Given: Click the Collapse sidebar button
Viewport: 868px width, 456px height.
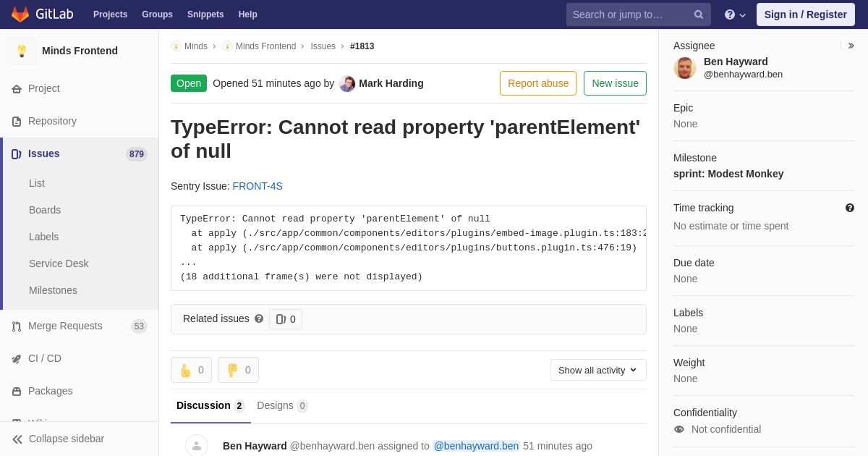Looking at the screenshot, I should pos(80,439).
